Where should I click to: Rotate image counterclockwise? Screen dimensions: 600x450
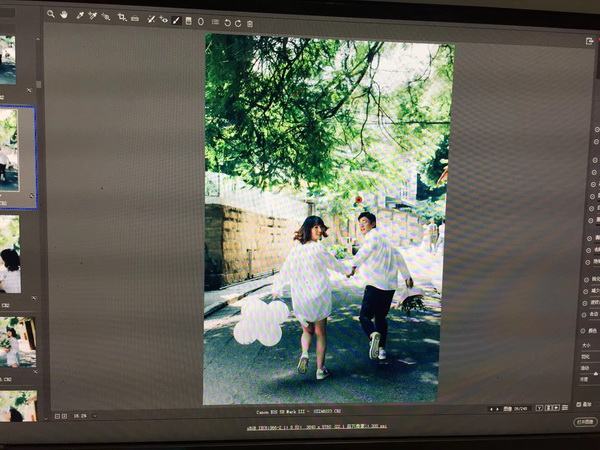coord(227,23)
